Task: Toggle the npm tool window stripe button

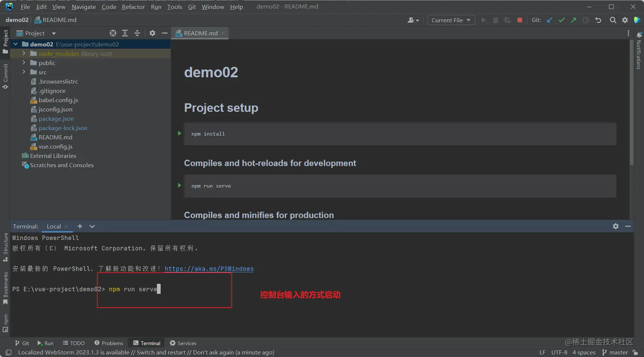Action: click(x=5, y=323)
